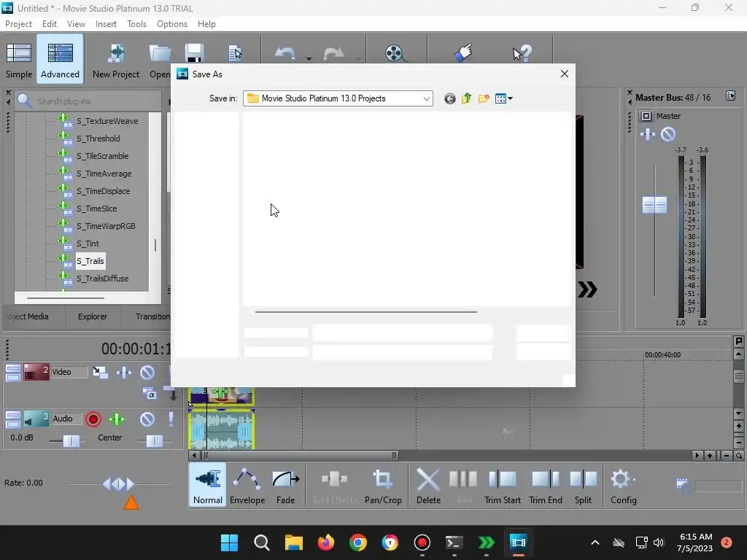This screenshot has width=747, height=560.
Task: Open the Pan/Crop tool
Action: click(383, 486)
